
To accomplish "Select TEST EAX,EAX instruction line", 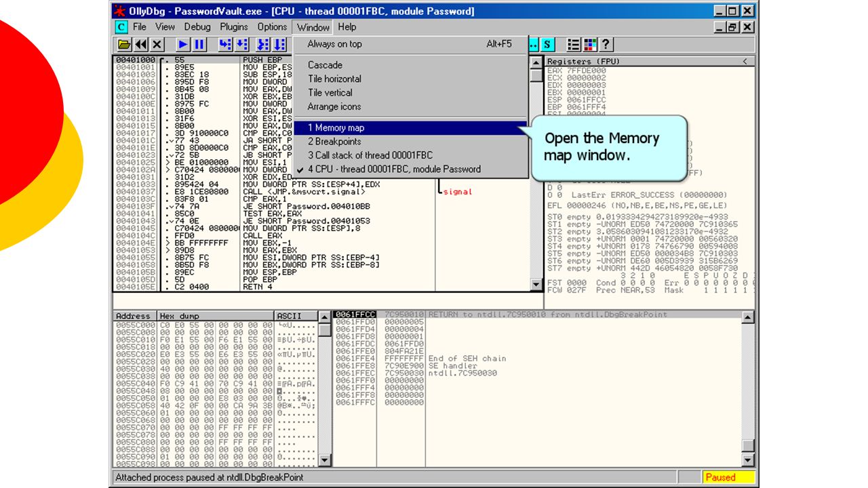I will tap(273, 213).
